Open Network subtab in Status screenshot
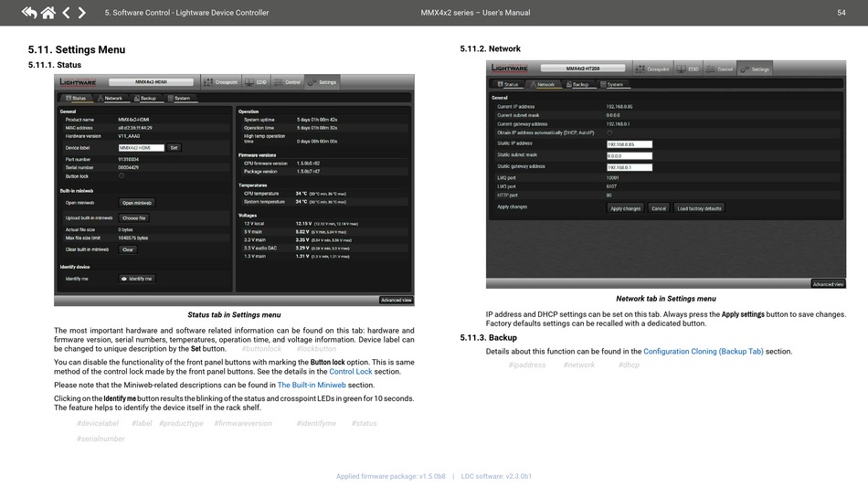 click(110, 98)
